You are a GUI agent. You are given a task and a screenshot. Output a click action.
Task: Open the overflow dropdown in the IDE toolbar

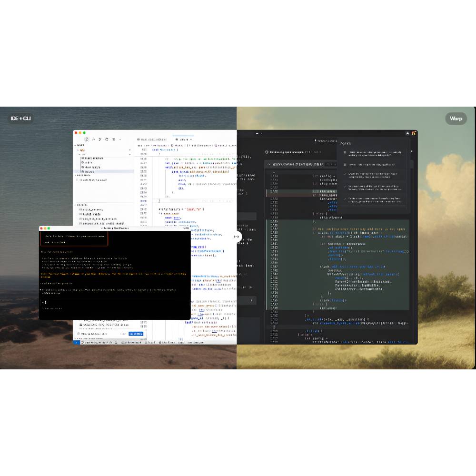120,139
